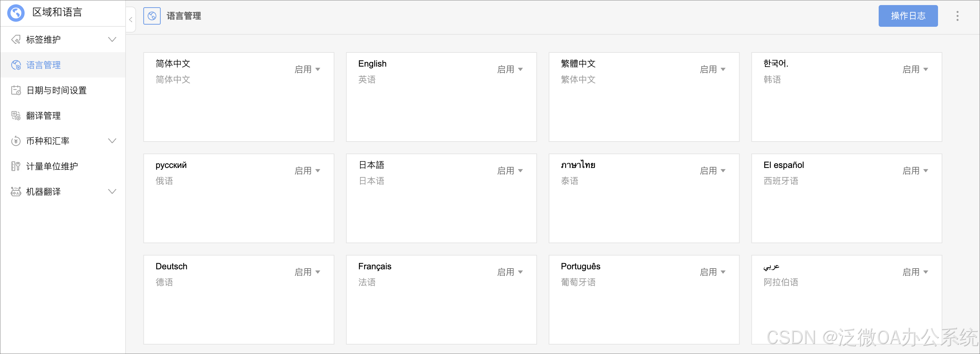Open the 启用 dropdown on Deutsch card
The width and height of the screenshot is (980, 354).
click(307, 272)
